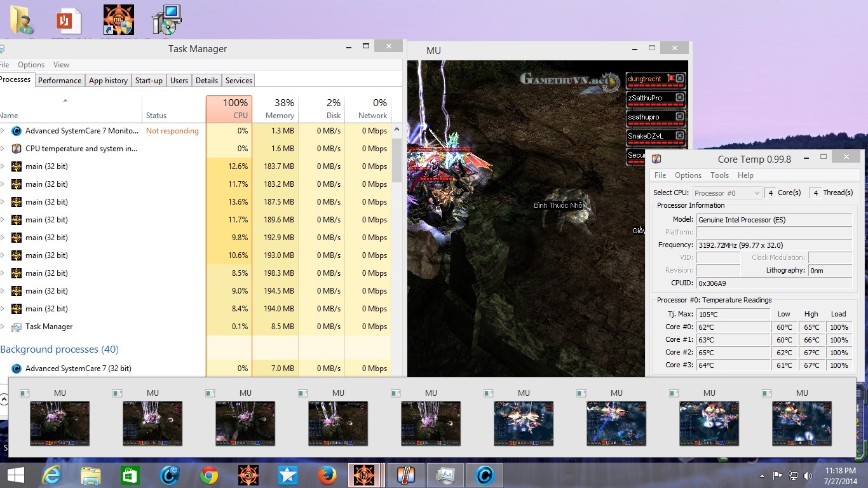Image resolution: width=868 pixels, height=488 pixels.
Task: Select the PowerPoint file icon on desktop
Action: (x=68, y=21)
